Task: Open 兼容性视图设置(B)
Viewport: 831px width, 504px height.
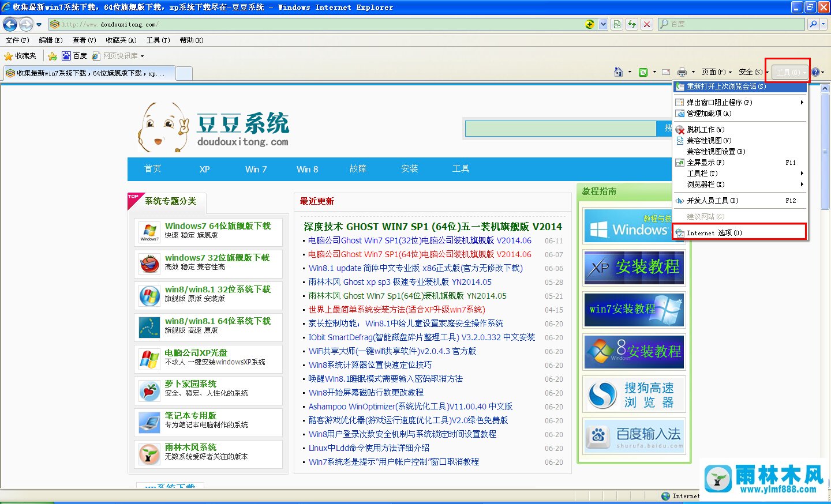Action: (x=740, y=152)
